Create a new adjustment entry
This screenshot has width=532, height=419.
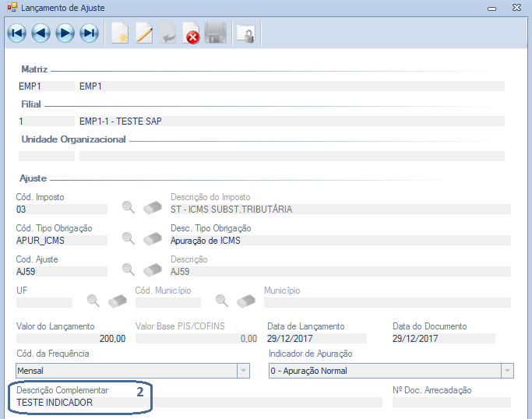pos(120,33)
